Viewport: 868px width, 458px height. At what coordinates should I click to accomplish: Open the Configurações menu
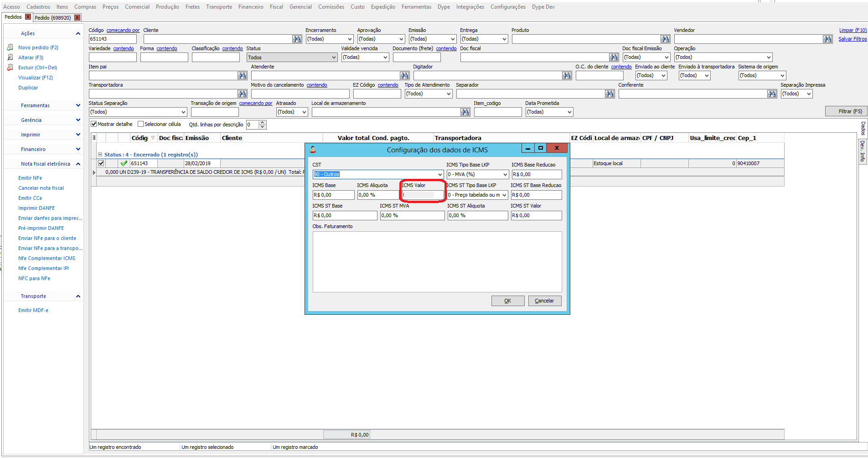tap(508, 7)
